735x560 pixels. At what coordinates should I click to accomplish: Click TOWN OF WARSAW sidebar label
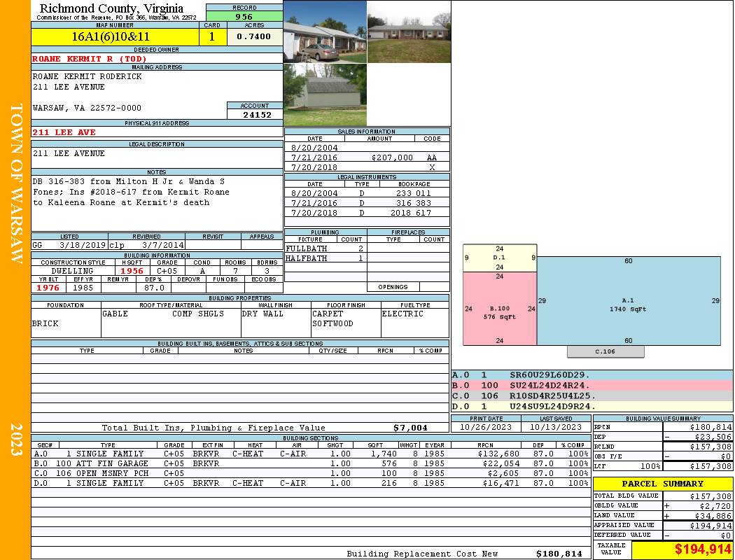tap(16, 183)
